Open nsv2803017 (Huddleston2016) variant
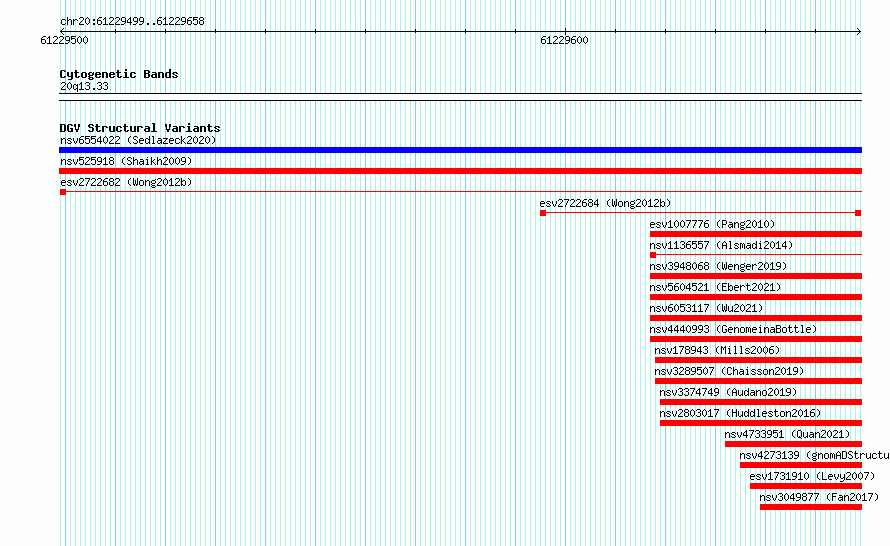The image size is (890, 546). coord(740,413)
